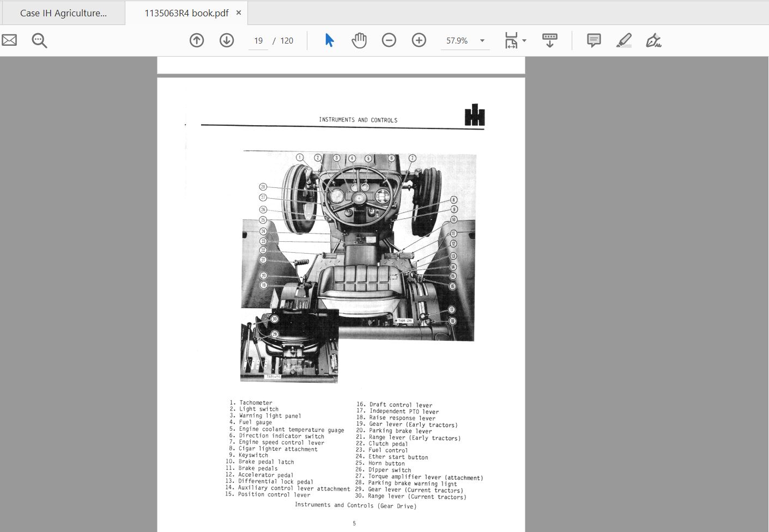Click the zoom percentage field 57.9%
Image resolution: width=769 pixels, height=532 pixels.
tap(457, 41)
